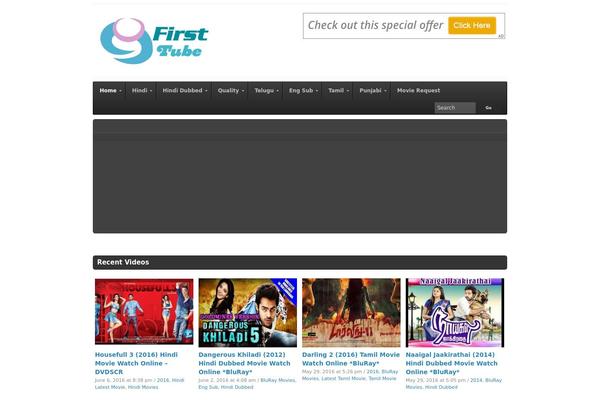Click the 2014 category under Naaigal Jaakirathai
Screen dimensions: 600x400
coord(476,380)
